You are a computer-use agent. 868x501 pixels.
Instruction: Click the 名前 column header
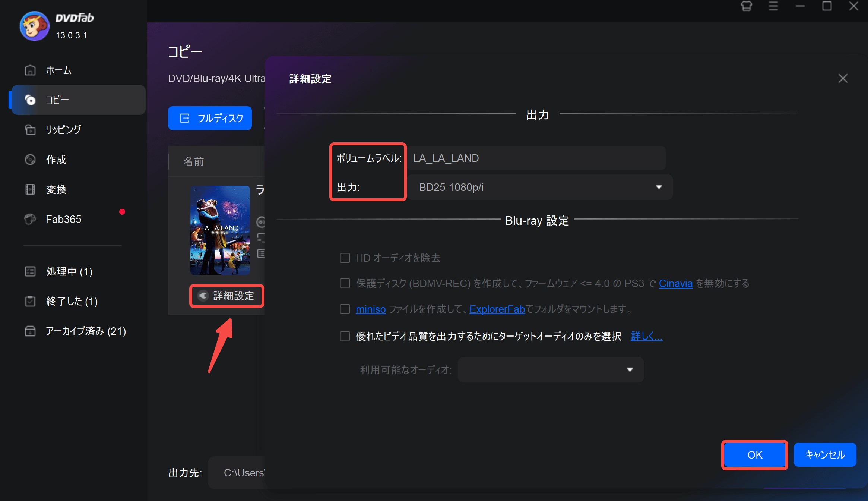tap(194, 161)
